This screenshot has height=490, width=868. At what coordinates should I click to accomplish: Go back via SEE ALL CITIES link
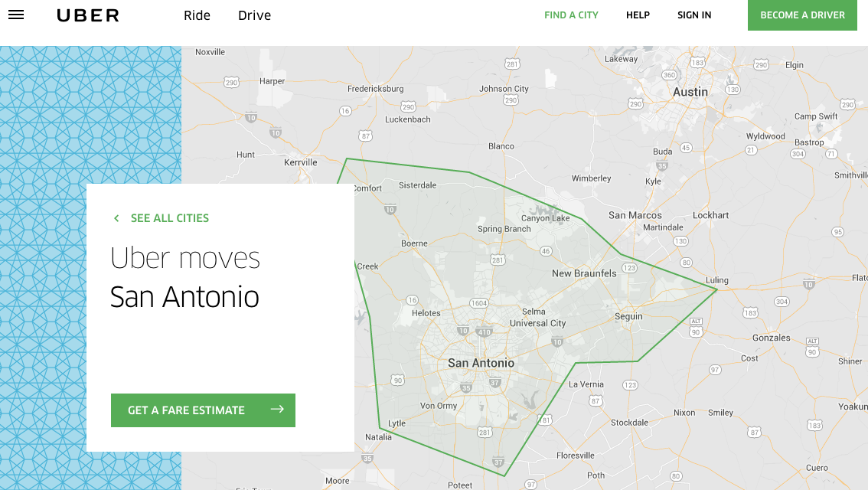[170, 218]
